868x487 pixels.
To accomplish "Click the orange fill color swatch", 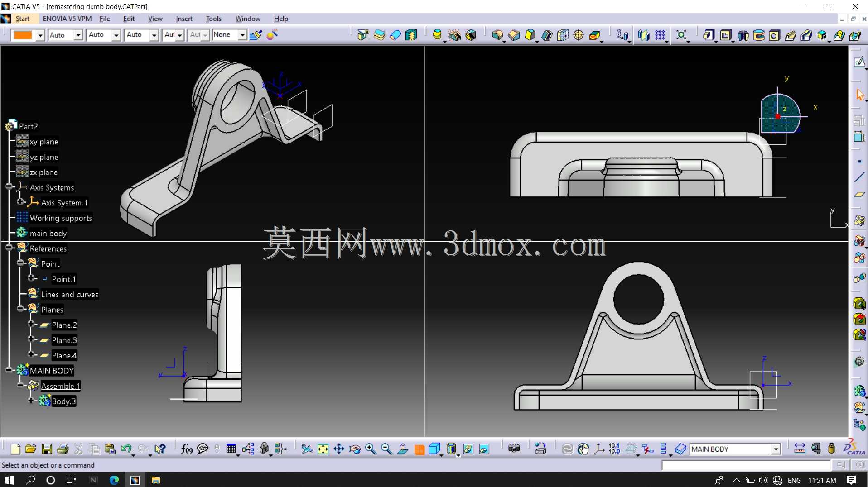I will click(x=23, y=35).
